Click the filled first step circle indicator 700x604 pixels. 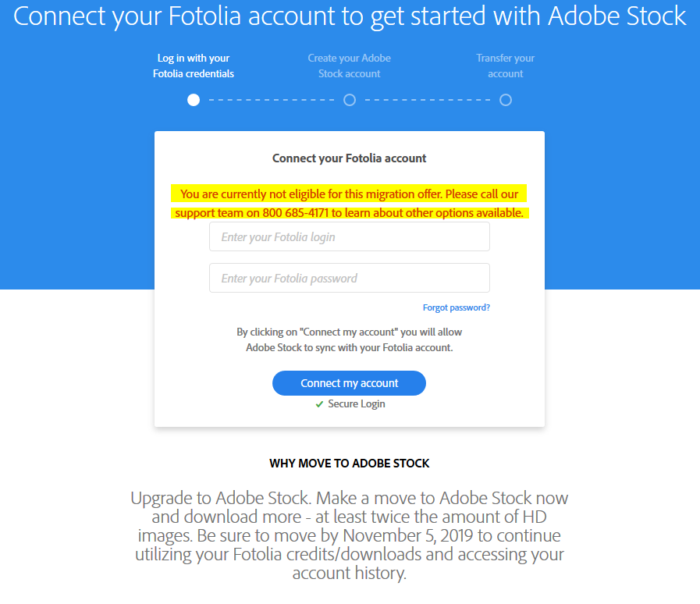[194, 100]
